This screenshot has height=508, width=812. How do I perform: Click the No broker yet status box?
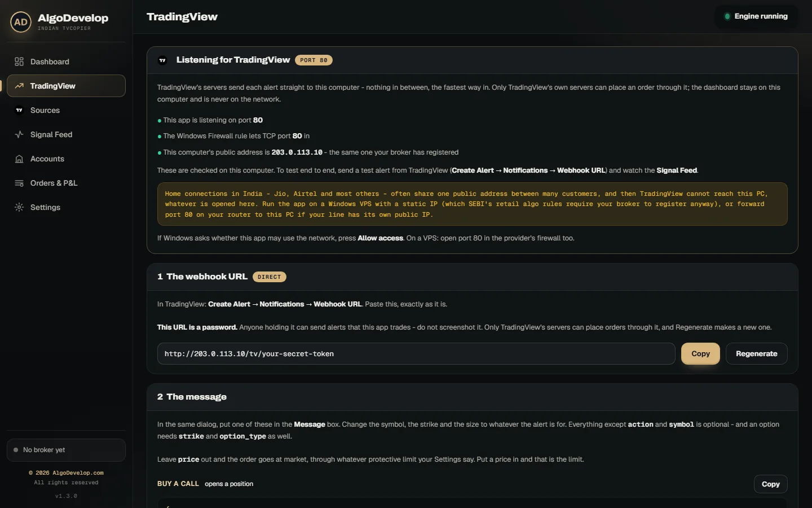tap(66, 450)
